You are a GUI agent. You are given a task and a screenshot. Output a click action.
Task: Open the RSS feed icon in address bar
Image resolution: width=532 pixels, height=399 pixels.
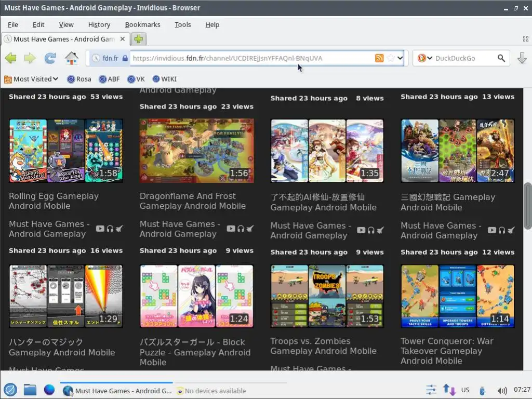tap(379, 58)
